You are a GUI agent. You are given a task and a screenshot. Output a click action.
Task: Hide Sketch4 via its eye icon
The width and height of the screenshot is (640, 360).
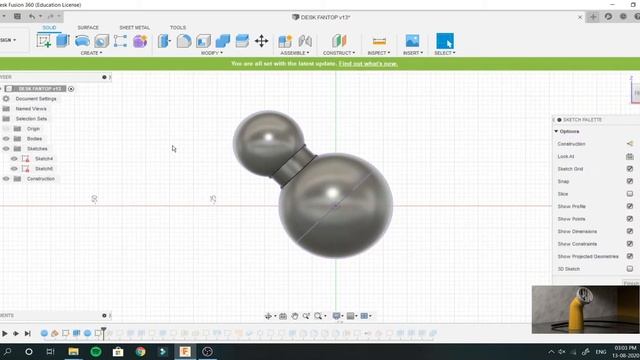tap(14, 159)
